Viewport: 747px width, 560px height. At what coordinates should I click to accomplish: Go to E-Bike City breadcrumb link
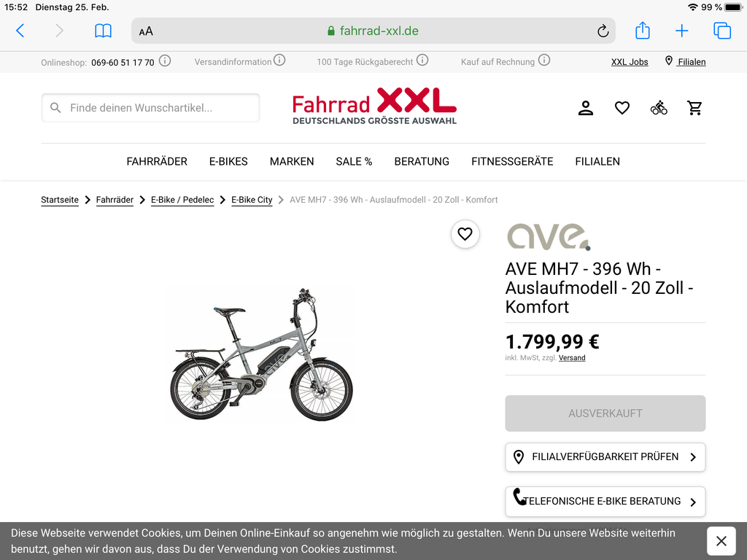pyautogui.click(x=252, y=200)
